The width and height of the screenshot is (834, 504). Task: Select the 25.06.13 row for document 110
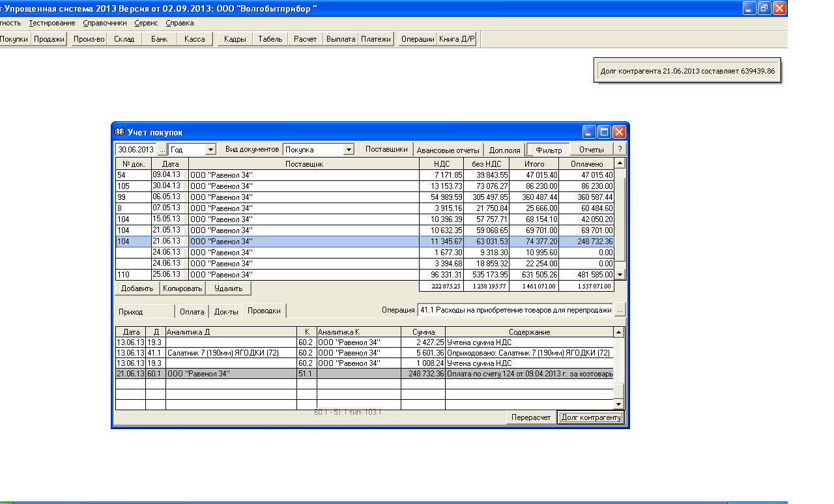pyautogui.click(x=302, y=275)
